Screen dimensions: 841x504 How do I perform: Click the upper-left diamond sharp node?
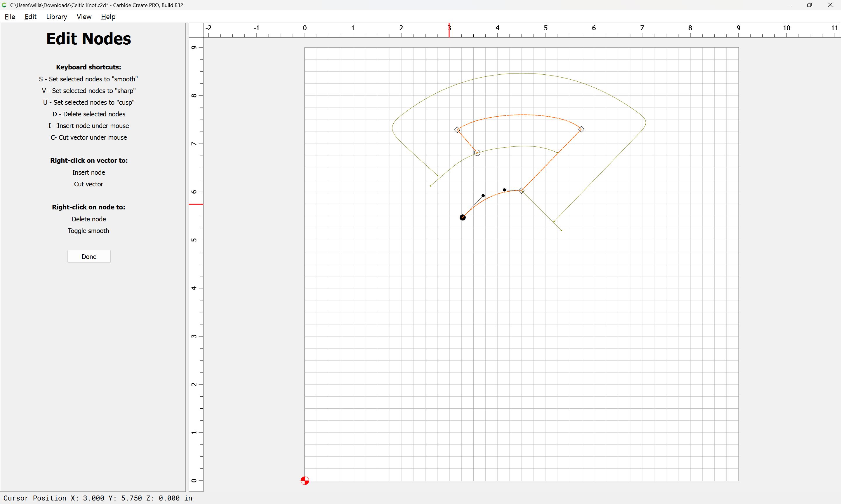457,130
